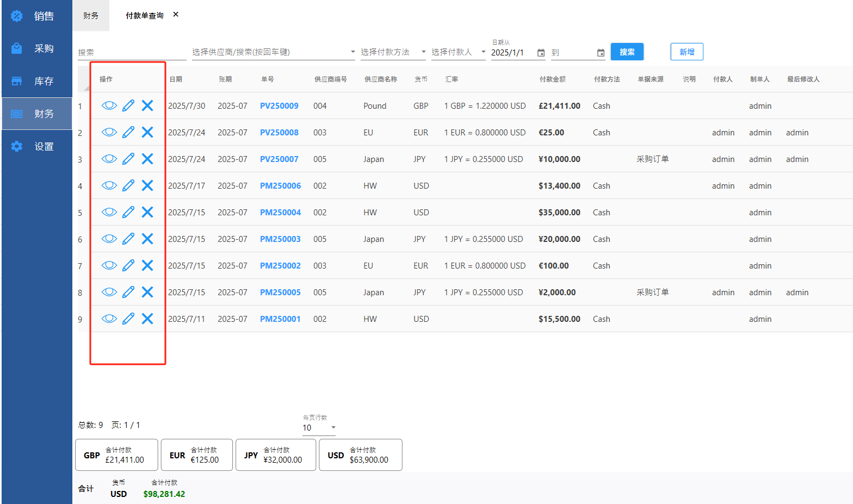The image size is (853, 504).
Task: Delete payment PV250008 with X icon
Action: click(x=147, y=132)
